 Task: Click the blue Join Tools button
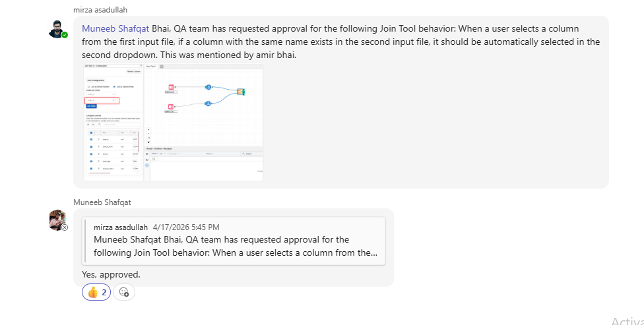tap(91, 106)
